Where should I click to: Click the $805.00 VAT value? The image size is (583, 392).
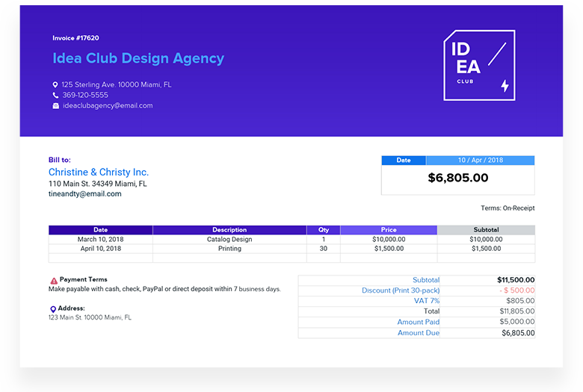point(520,301)
